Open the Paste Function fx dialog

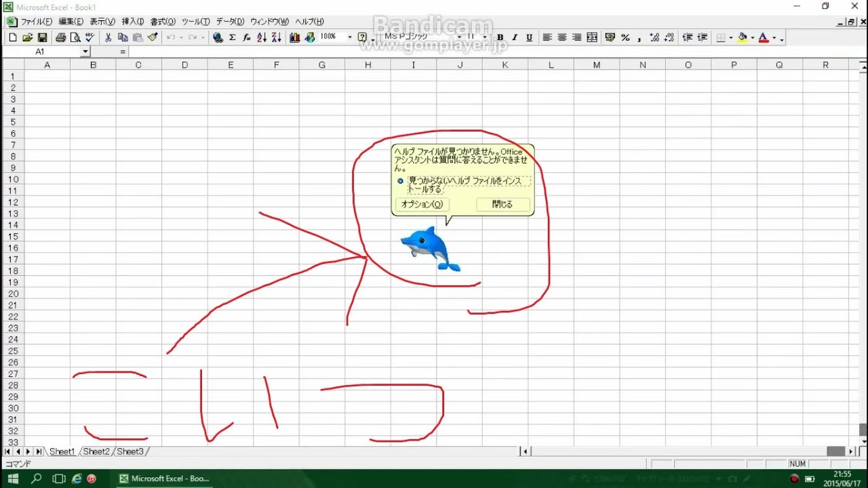[247, 38]
